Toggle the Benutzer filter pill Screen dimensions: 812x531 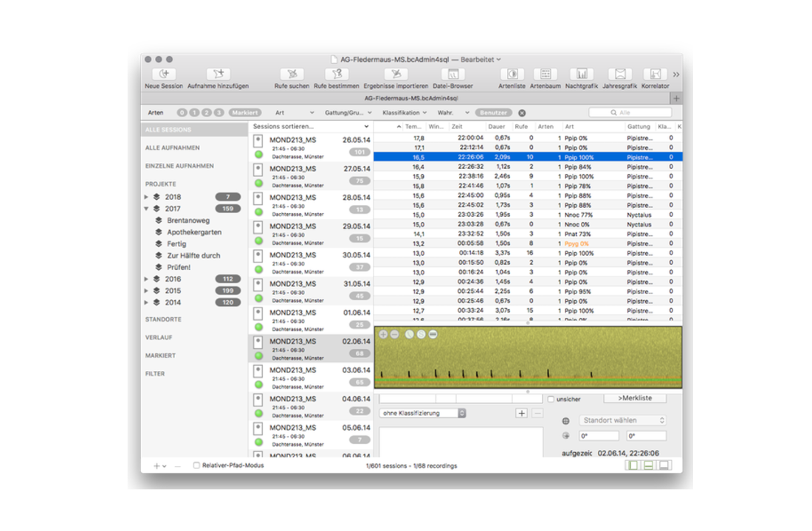(x=494, y=113)
